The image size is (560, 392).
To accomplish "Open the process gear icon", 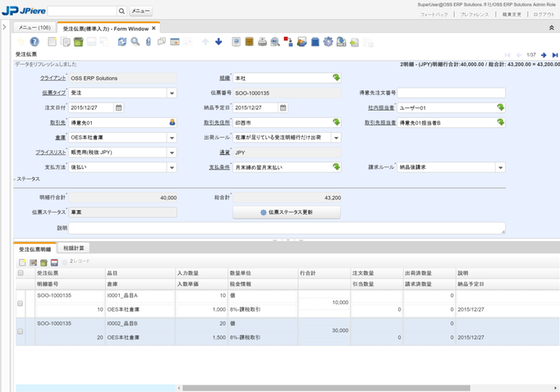I will pos(328,42).
